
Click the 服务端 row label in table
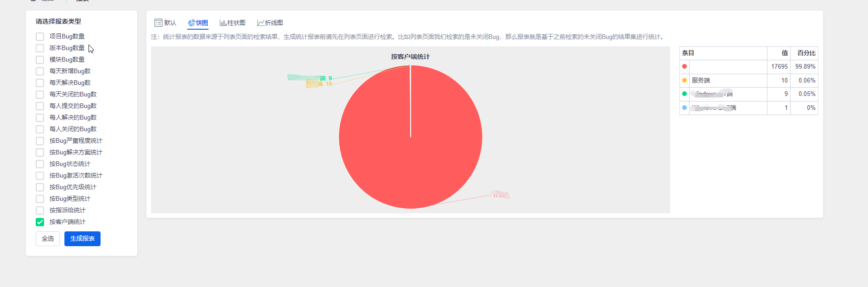tap(701, 80)
